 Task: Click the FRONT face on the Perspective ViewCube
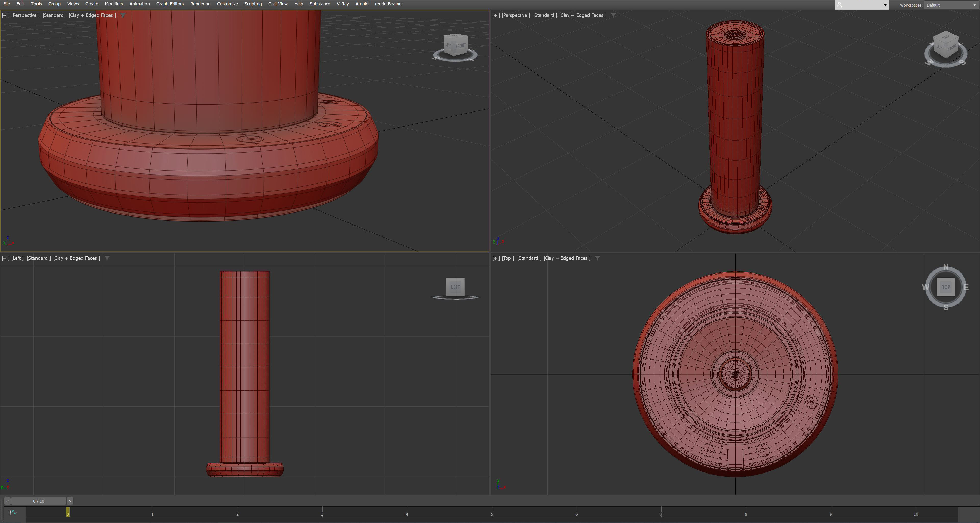461,45
